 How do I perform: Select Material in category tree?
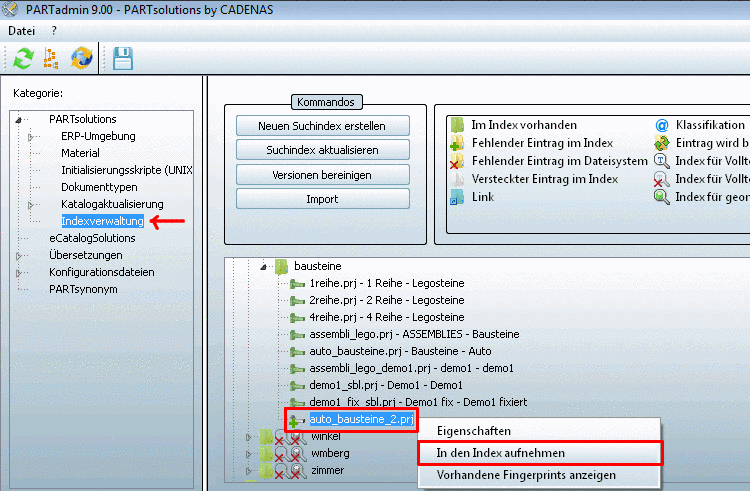[x=80, y=153]
